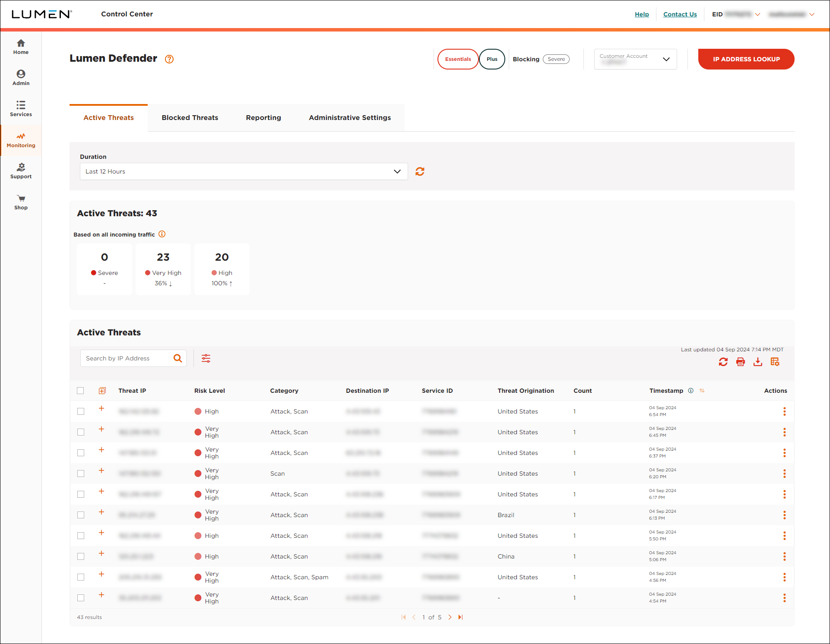This screenshot has height=644, width=830.
Task: Check the row timestamped 6:45 PM
Action: click(x=81, y=432)
